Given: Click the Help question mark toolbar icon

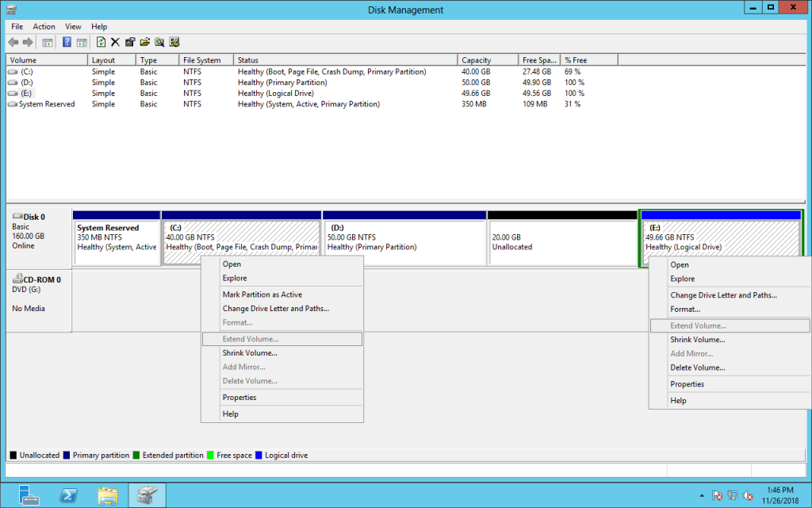Looking at the screenshot, I should pyautogui.click(x=67, y=42).
